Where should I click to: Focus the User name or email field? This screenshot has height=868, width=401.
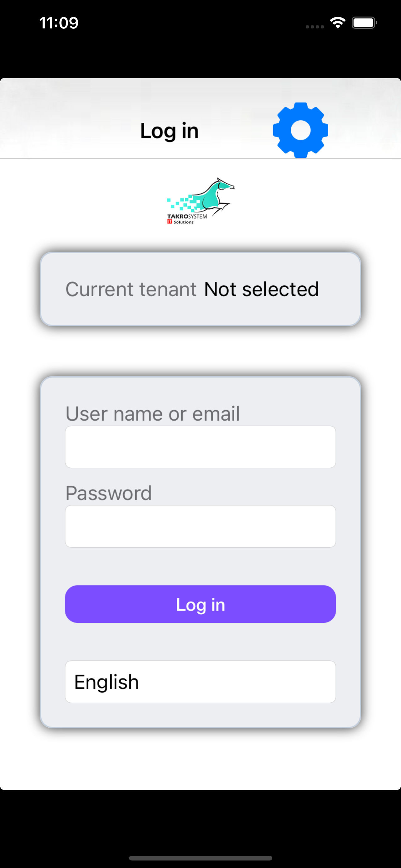coord(201,447)
